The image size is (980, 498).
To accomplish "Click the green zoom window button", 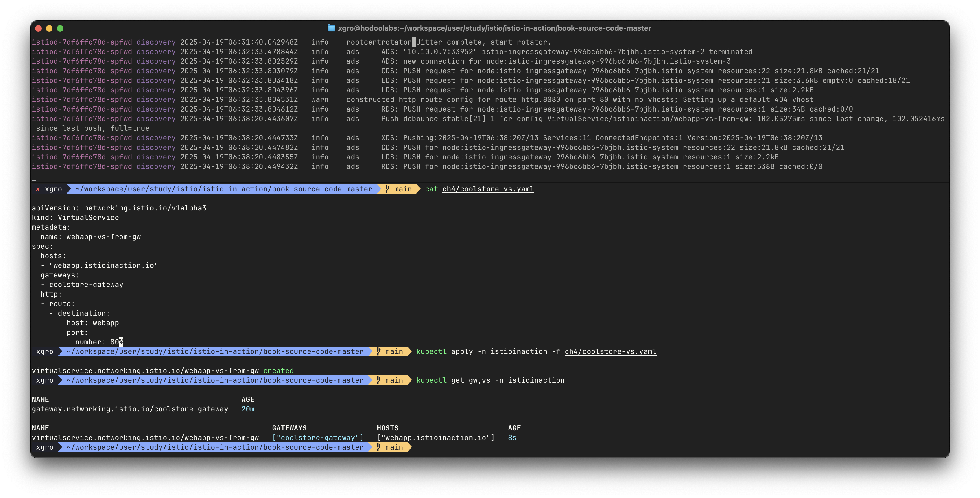I will click(x=60, y=28).
